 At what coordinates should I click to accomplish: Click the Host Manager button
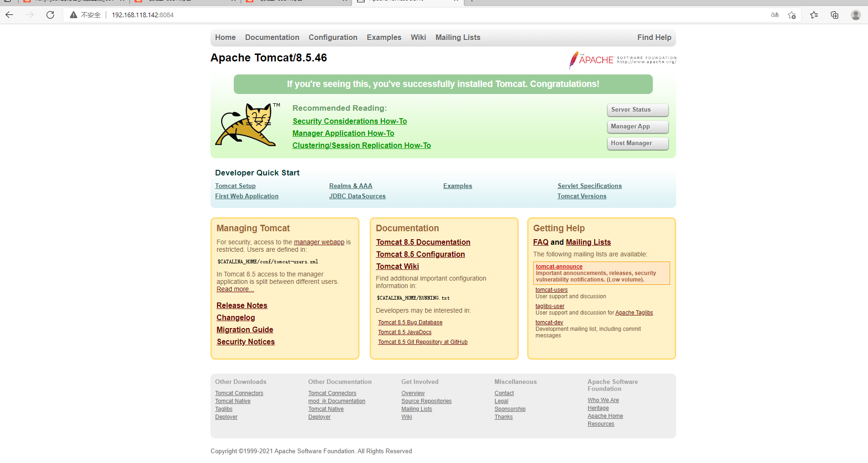point(638,143)
